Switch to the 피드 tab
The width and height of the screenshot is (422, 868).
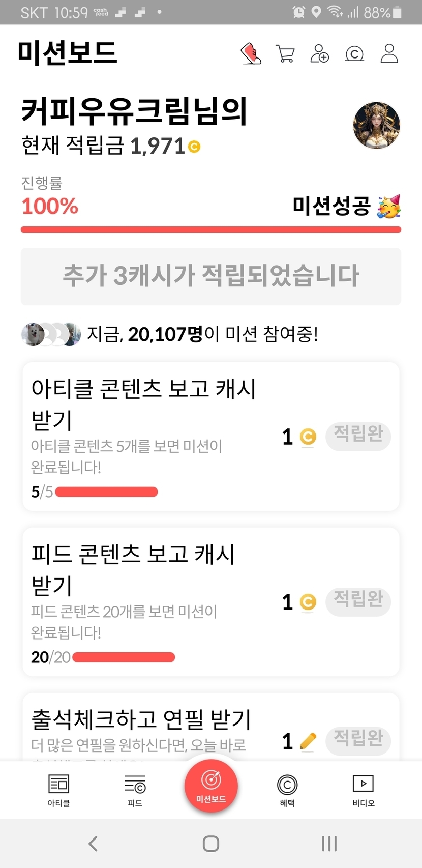click(135, 790)
